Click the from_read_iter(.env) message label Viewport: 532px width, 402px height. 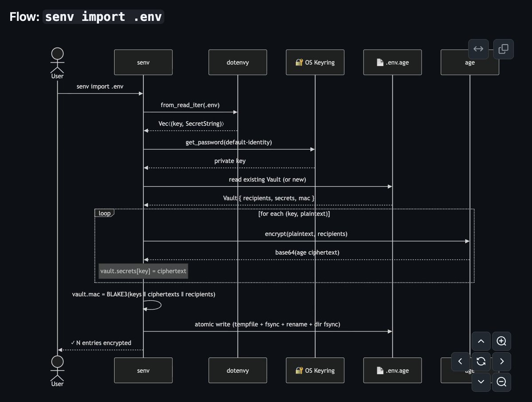click(190, 105)
